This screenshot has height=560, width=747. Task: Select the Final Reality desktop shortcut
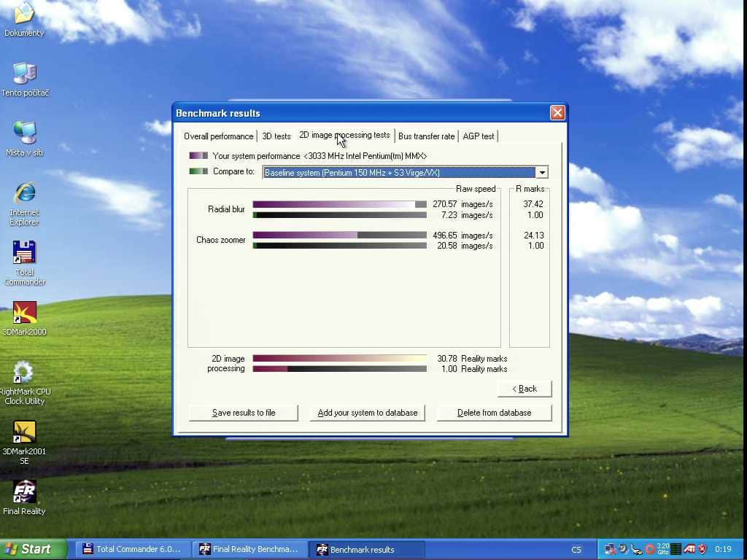pos(24,498)
